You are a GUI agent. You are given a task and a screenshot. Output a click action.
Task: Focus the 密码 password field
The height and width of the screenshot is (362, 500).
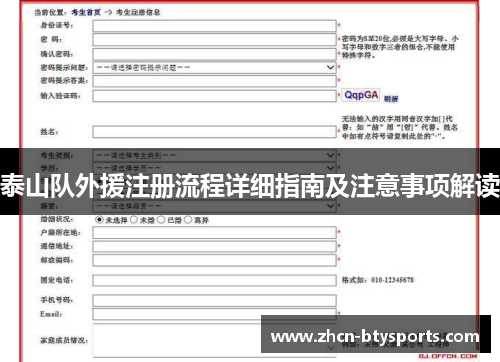[x=214, y=40]
